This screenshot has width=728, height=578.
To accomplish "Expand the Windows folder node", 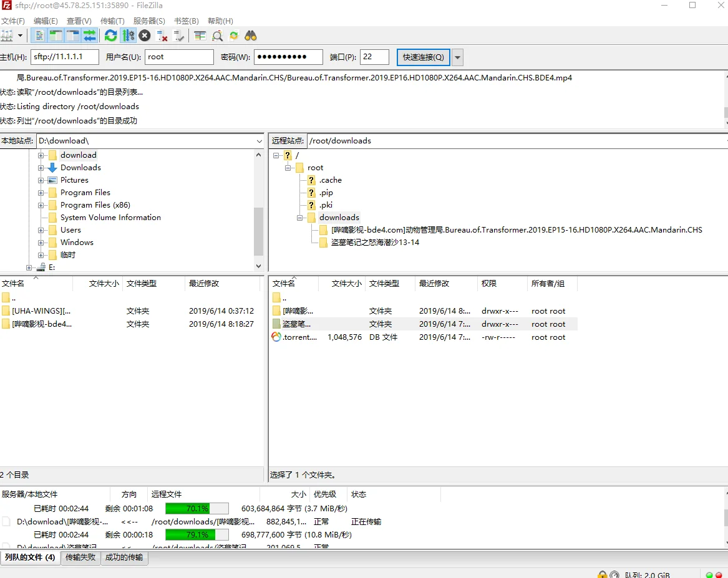I will (41, 243).
